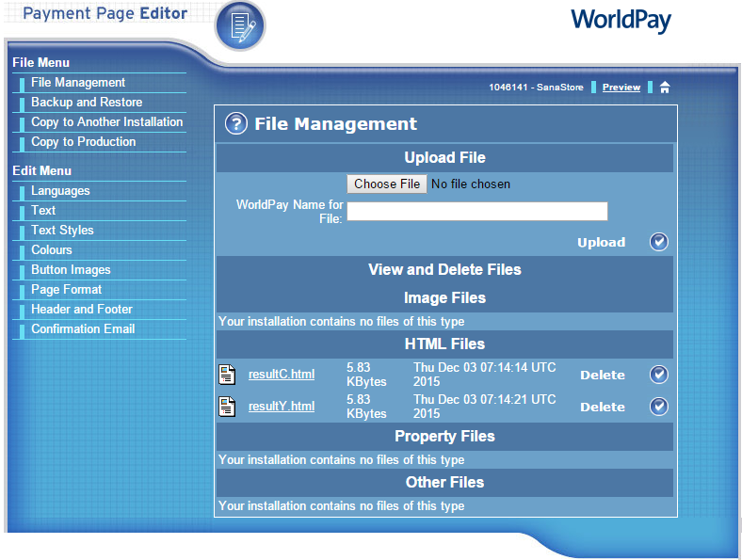
Task: Click the 'Other Files' section header
Action: coord(444,482)
